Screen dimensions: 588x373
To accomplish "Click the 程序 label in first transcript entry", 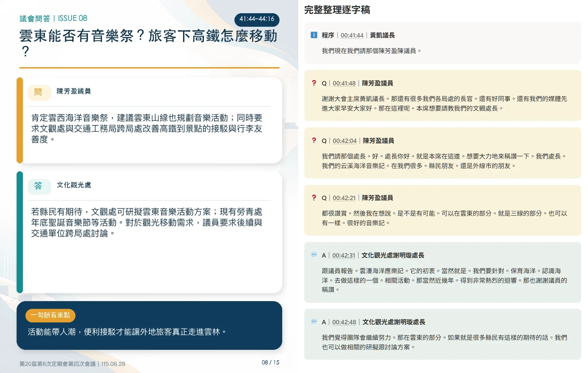I will (x=328, y=35).
